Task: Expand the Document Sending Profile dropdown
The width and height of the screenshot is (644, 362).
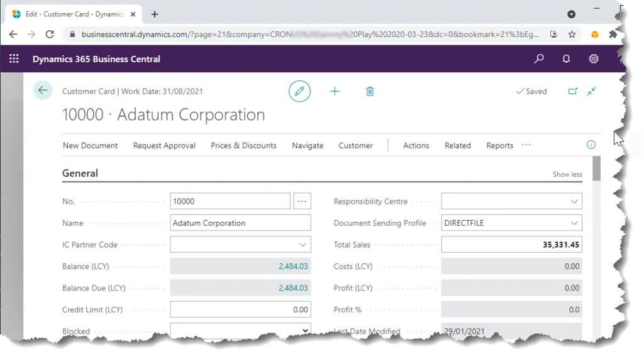Action: [x=574, y=223]
